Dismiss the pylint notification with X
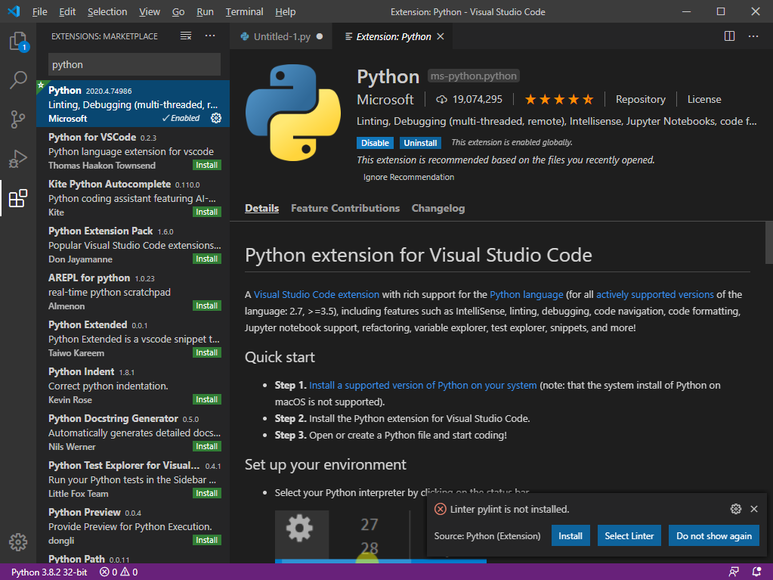Screen dimensions: 773x580 click(754, 509)
